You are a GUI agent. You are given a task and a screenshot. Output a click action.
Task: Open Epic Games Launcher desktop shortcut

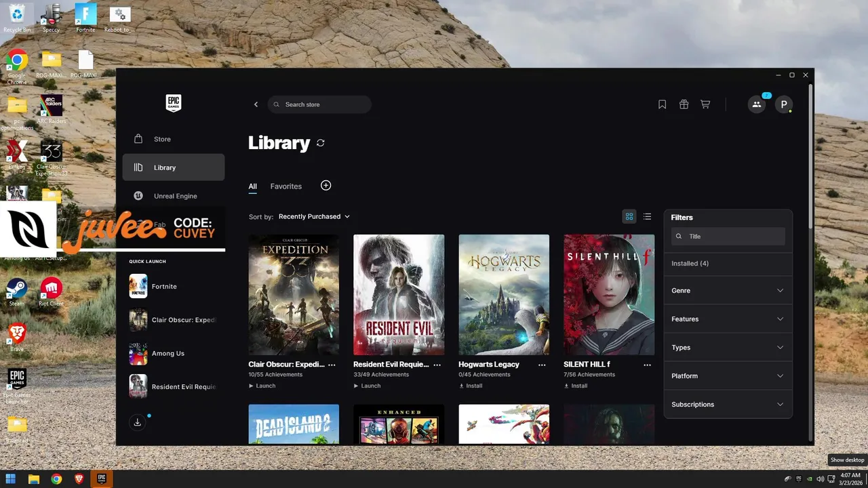click(x=17, y=386)
